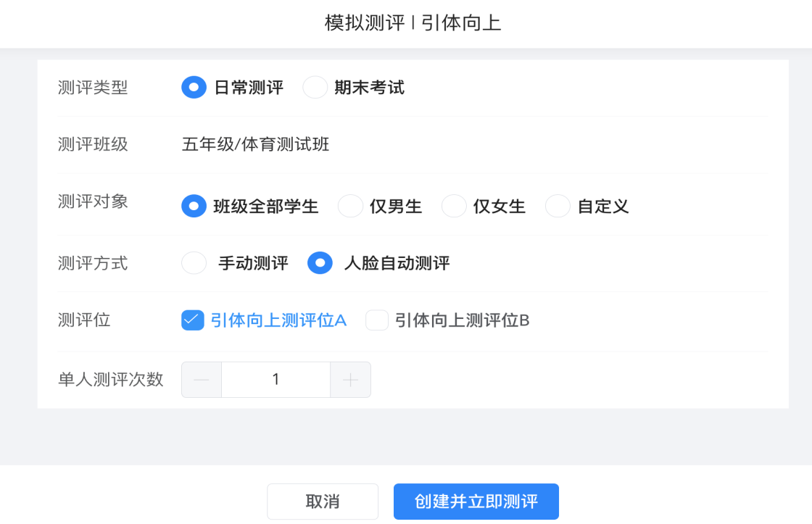This screenshot has height=524, width=812.
Task: Click the 期末考试 label text
Action: click(369, 88)
